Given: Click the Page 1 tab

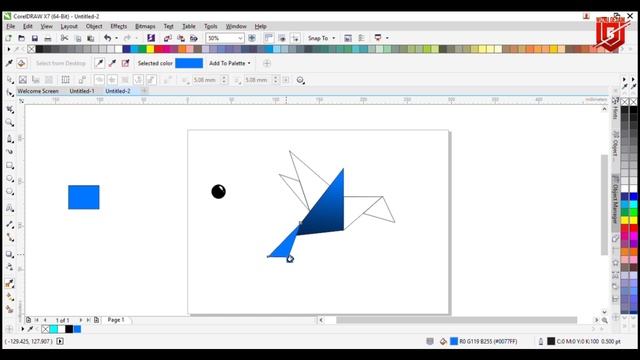Looking at the screenshot, I should click(116, 320).
